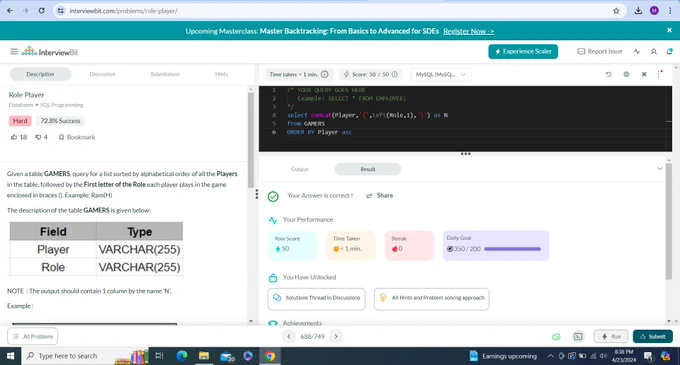Click the Experience Scaler button

tap(523, 51)
